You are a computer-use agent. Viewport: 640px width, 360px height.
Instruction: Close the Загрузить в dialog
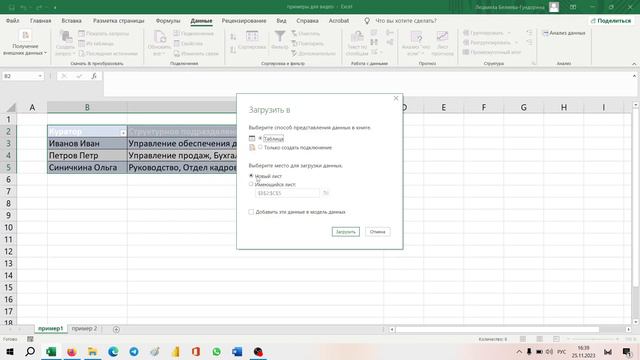(x=396, y=98)
